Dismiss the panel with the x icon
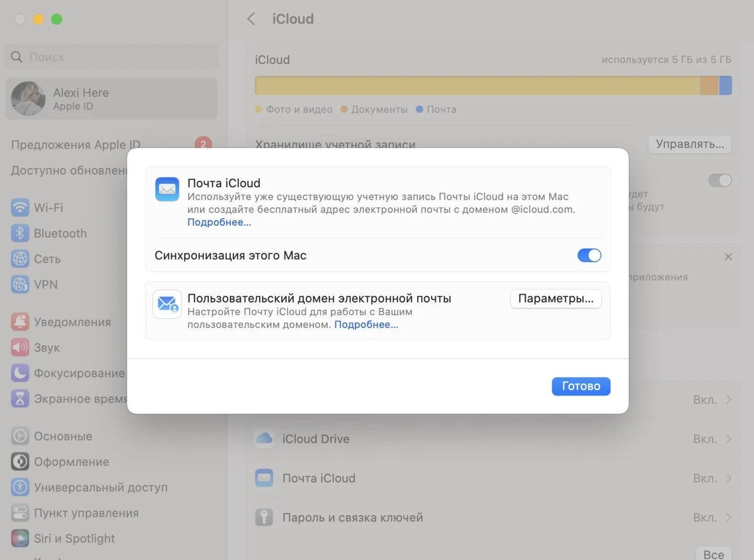Image resolution: width=754 pixels, height=560 pixels. 728,257
